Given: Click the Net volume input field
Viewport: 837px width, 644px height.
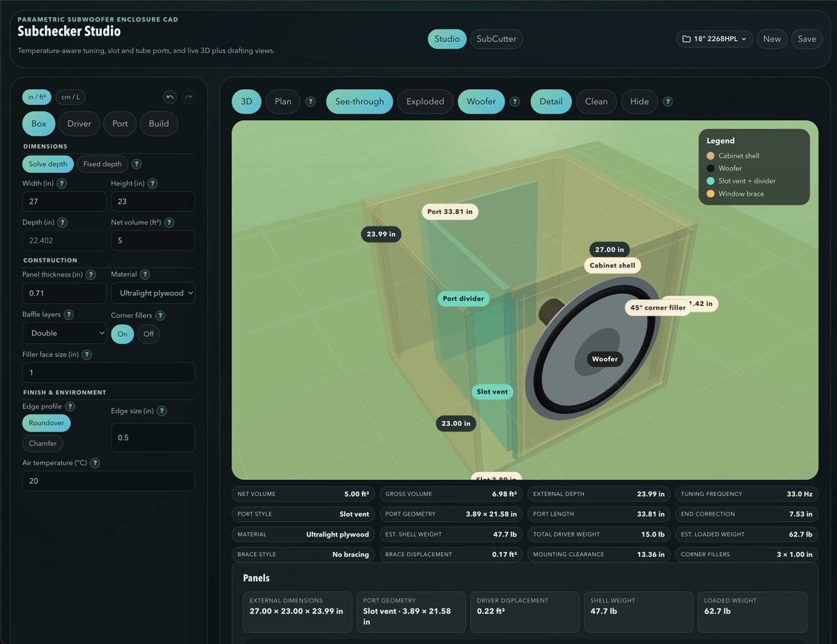Looking at the screenshot, I should click(x=153, y=241).
